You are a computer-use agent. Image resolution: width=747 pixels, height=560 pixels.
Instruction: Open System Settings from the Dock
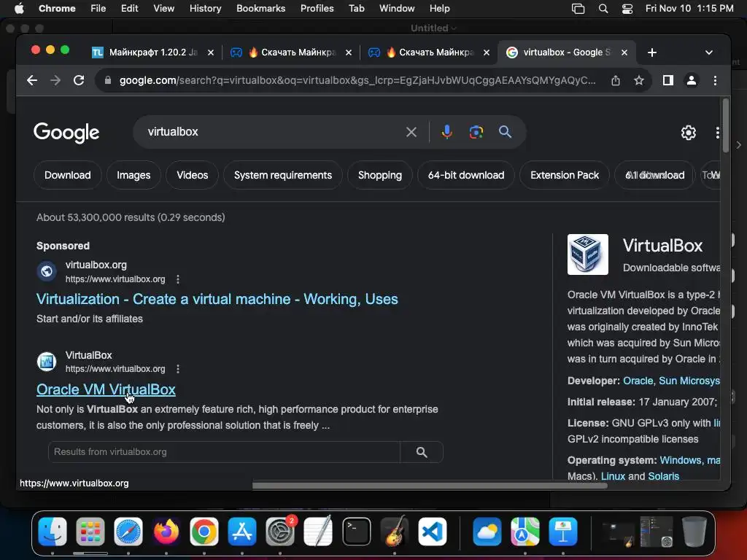pyautogui.click(x=280, y=532)
